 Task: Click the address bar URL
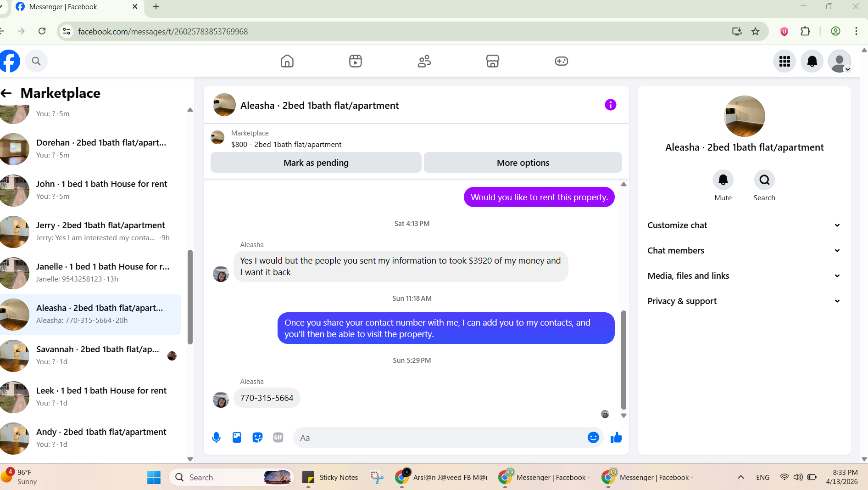[163, 31]
